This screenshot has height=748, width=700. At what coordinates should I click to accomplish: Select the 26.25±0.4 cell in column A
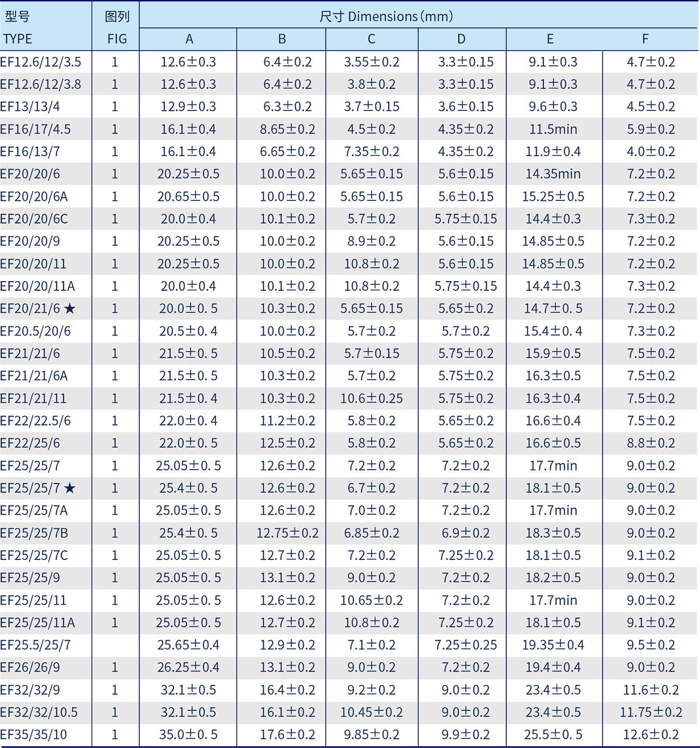(188, 668)
